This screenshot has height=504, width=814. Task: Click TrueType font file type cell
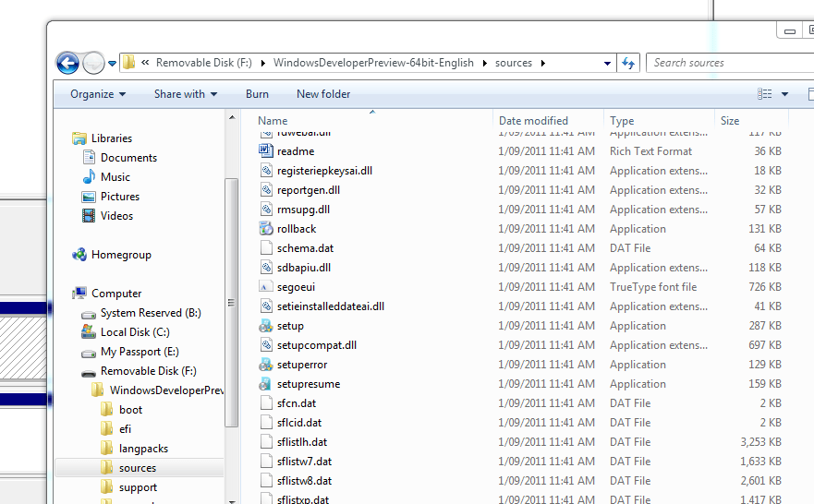click(653, 287)
